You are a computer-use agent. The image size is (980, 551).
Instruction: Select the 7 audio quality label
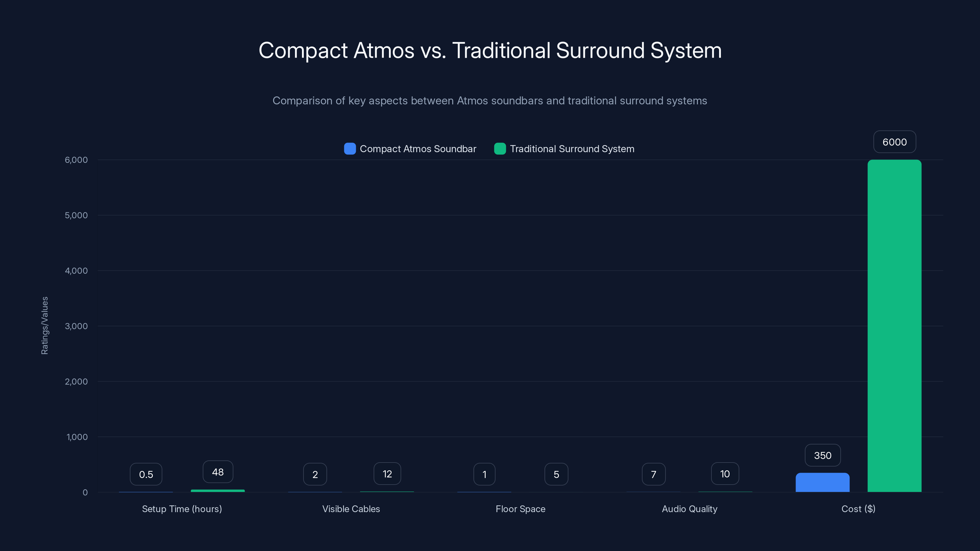click(653, 474)
